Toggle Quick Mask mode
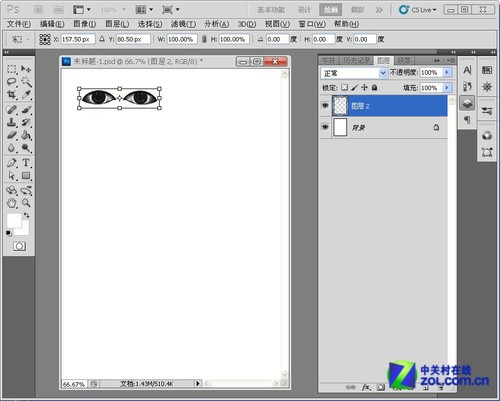500x401 pixels. (19, 246)
